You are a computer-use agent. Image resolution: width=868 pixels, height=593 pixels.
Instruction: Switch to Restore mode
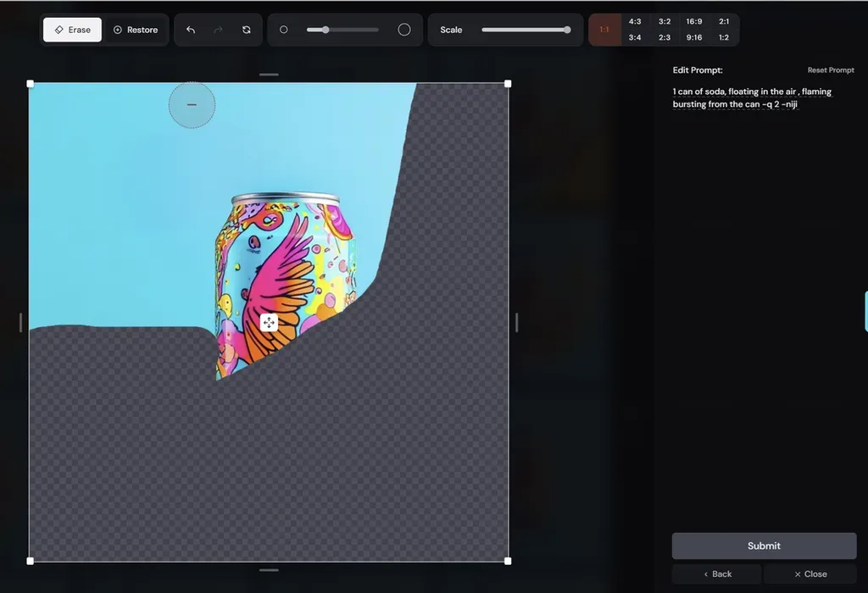point(136,30)
